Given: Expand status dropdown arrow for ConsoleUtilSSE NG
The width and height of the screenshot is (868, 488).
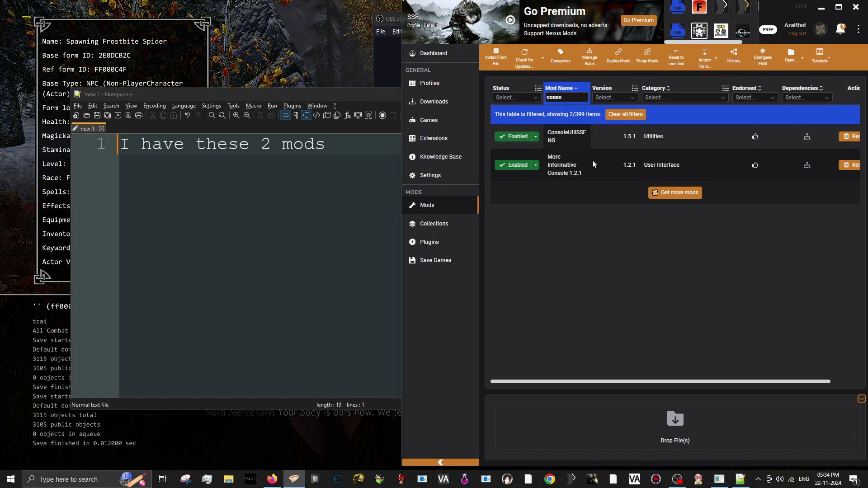Looking at the screenshot, I should click(x=536, y=136).
